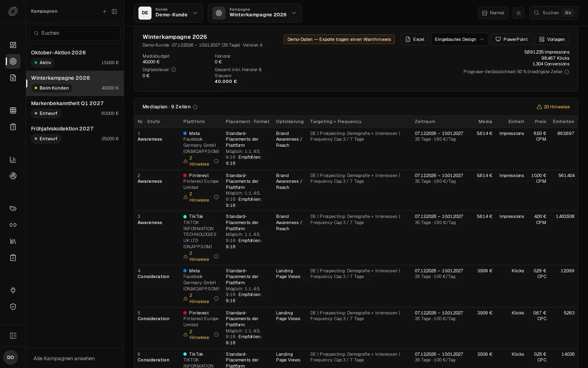Select Markenbekanntheit Q1 2027 campaign
Screen dimensions: 588x368
point(75,109)
